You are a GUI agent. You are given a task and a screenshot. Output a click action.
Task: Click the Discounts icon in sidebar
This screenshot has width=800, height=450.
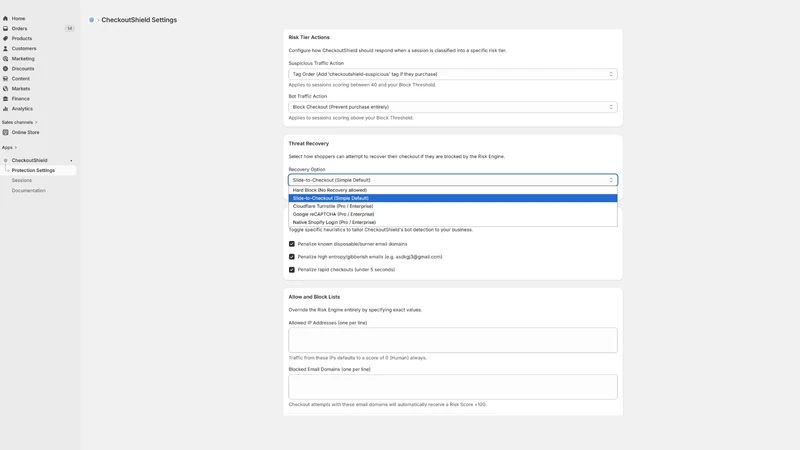click(x=6, y=68)
